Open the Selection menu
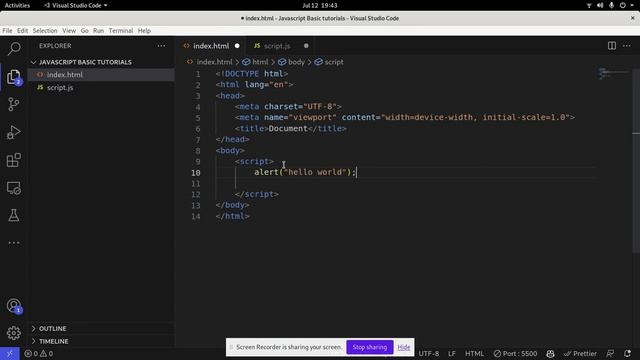 click(x=45, y=31)
